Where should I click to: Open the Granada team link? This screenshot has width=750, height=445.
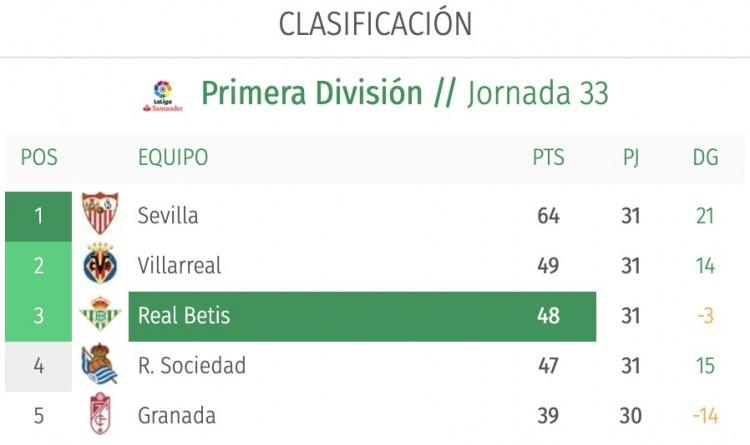coord(176,416)
